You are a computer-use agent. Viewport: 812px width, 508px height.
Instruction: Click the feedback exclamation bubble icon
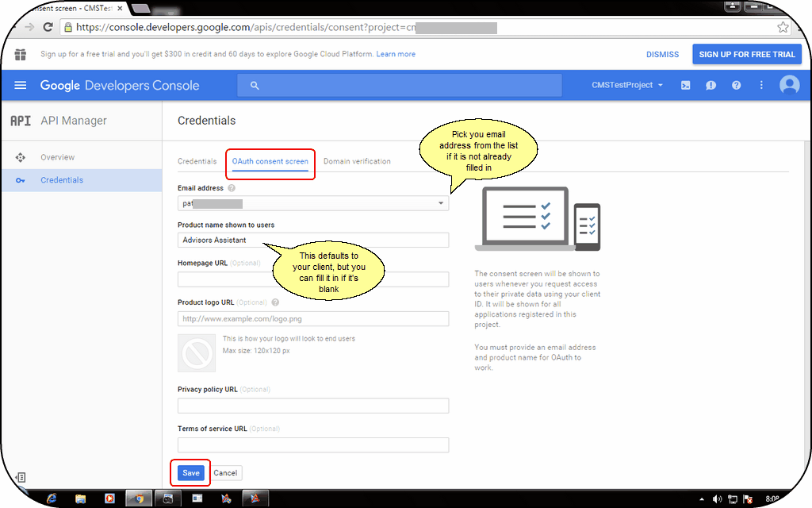click(710, 85)
